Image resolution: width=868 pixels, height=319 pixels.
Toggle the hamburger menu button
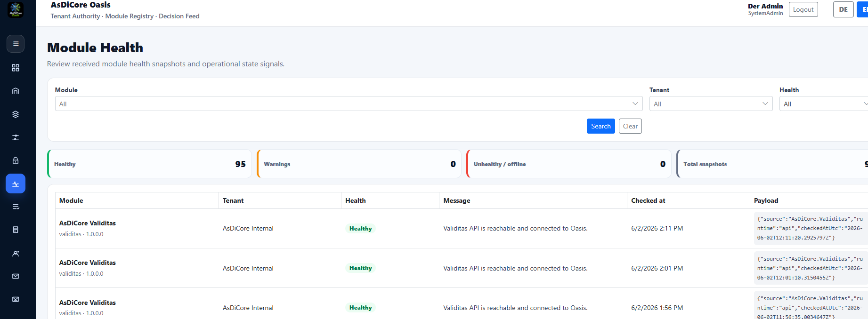pyautogui.click(x=16, y=44)
